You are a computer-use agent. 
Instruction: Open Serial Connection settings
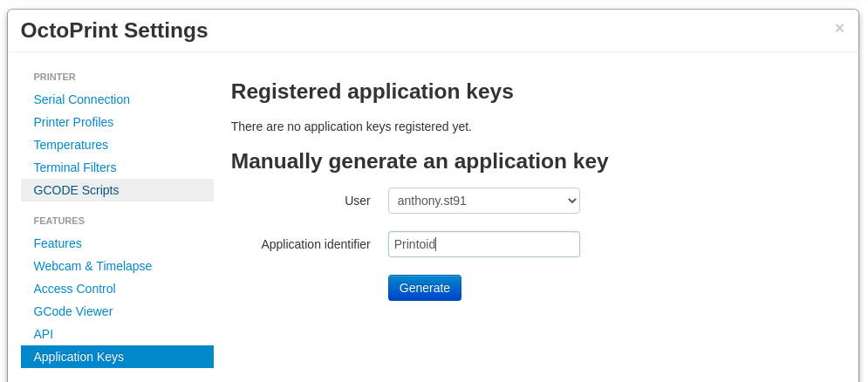pos(82,99)
